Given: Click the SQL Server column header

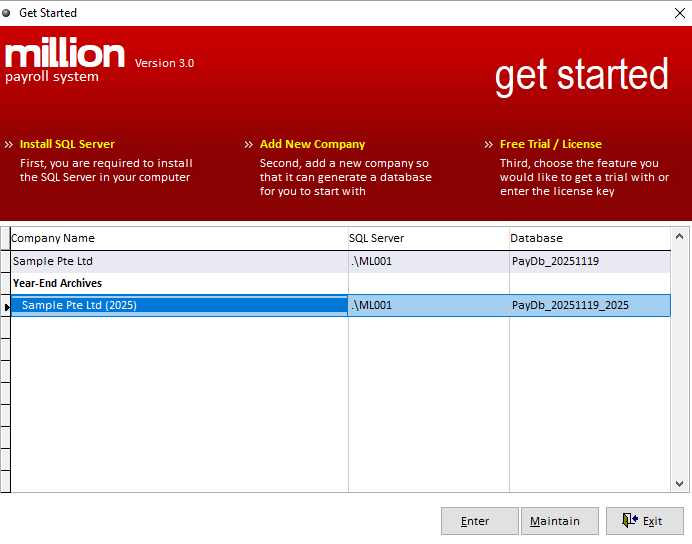Looking at the screenshot, I should (429, 239).
